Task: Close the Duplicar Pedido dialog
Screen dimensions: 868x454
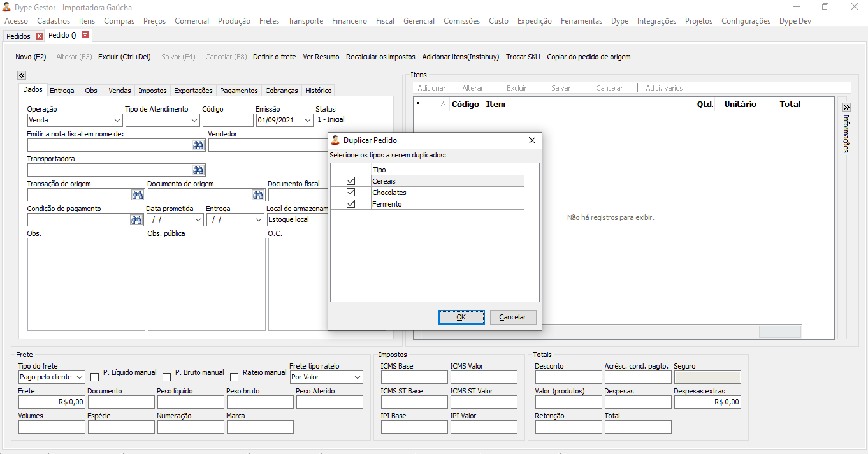Action: [x=532, y=140]
